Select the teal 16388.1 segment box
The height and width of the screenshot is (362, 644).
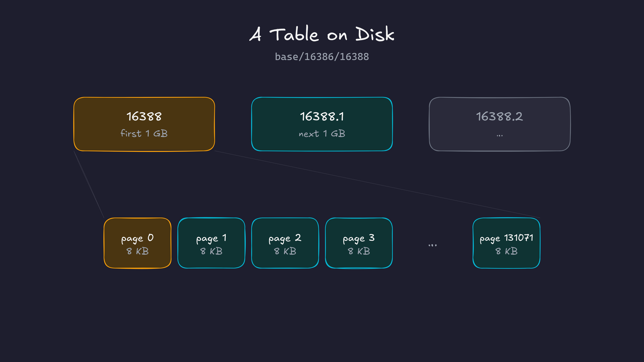(x=322, y=124)
